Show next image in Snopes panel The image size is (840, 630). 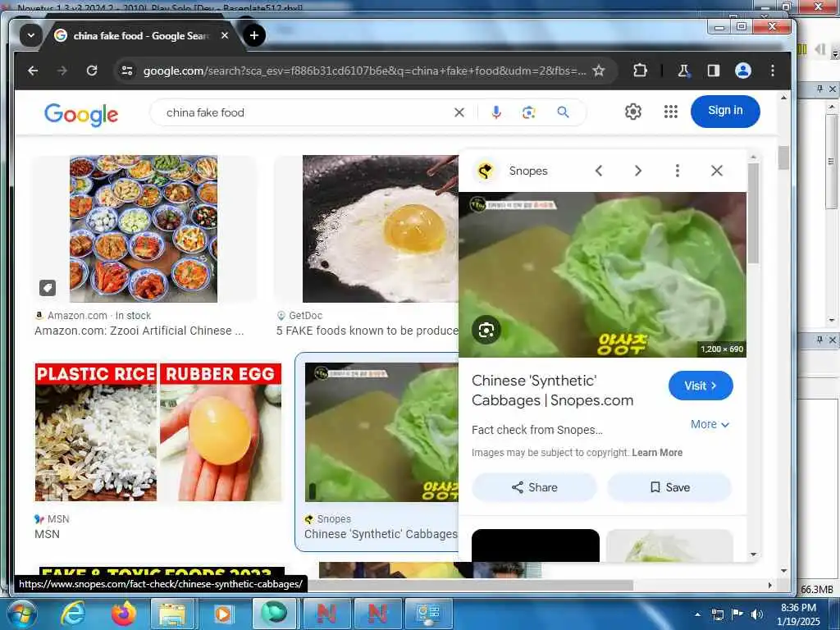tap(637, 171)
